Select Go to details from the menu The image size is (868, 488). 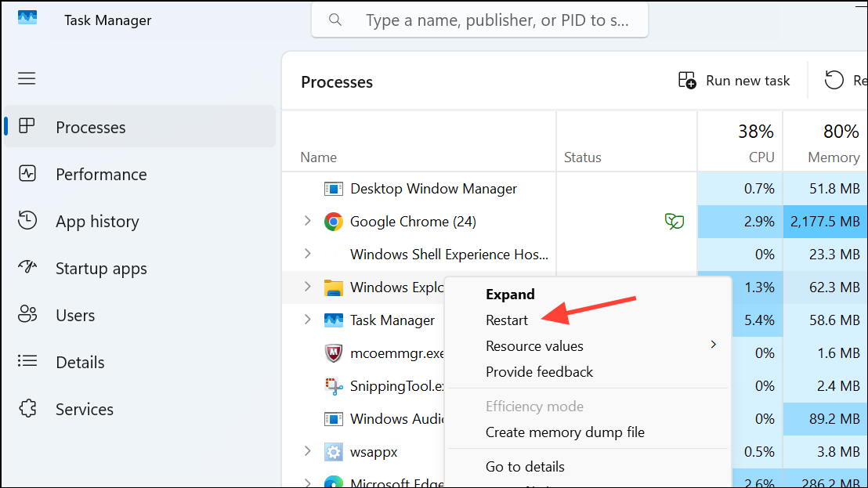click(525, 466)
